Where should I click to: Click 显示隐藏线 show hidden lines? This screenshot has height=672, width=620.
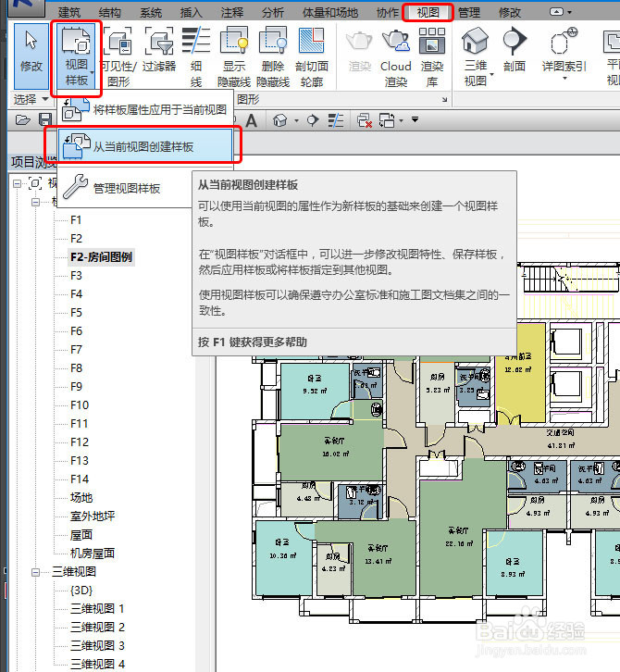click(234, 56)
